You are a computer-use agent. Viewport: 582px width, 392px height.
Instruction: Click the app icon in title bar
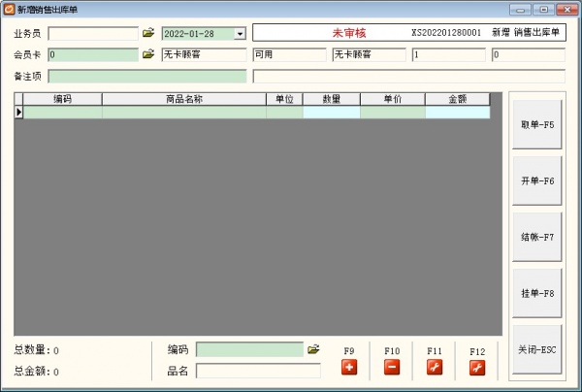(9, 10)
